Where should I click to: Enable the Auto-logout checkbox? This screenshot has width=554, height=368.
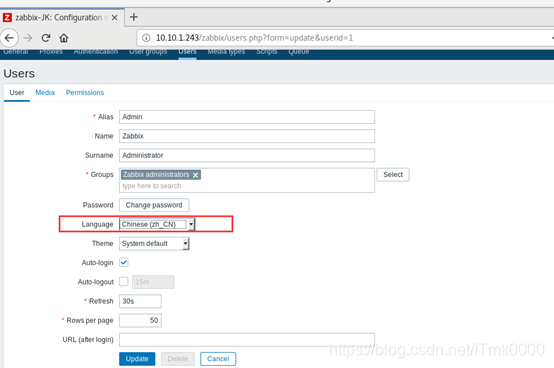pos(124,281)
